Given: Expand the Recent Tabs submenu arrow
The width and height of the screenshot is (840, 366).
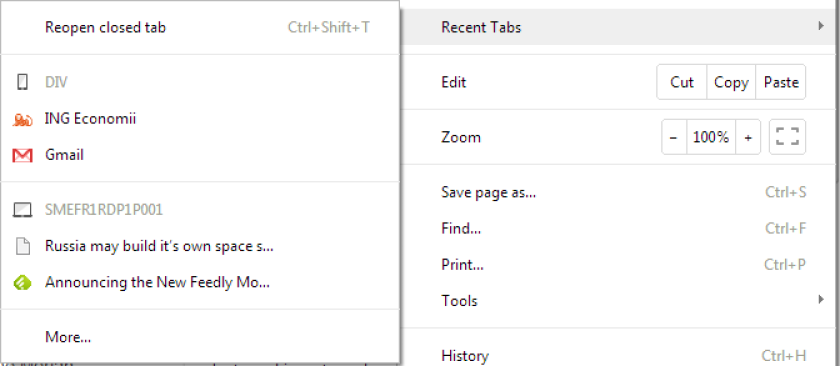Looking at the screenshot, I should coord(821,26).
